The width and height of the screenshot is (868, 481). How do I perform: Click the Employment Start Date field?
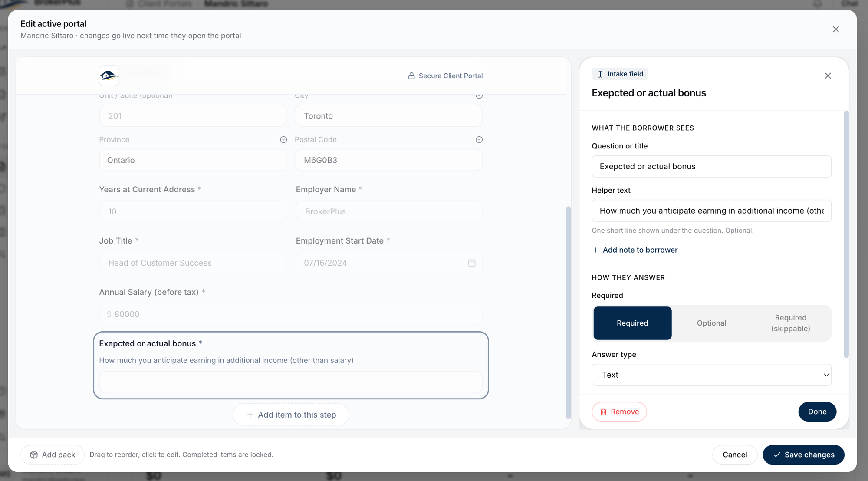point(389,263)
